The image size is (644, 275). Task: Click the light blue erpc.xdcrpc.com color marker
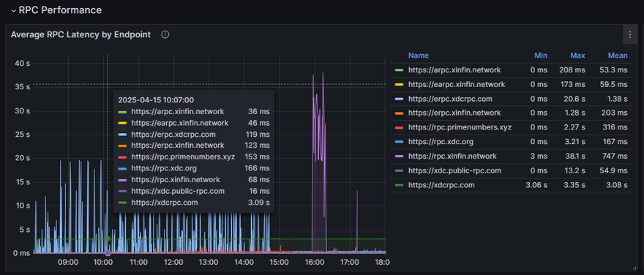(x=398, y=99)
